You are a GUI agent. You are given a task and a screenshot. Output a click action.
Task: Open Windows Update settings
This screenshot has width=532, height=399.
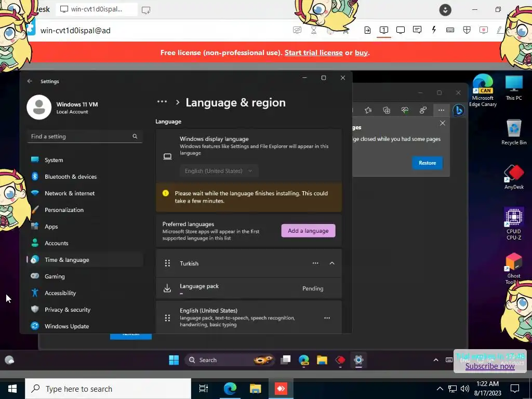coord(85,326)
